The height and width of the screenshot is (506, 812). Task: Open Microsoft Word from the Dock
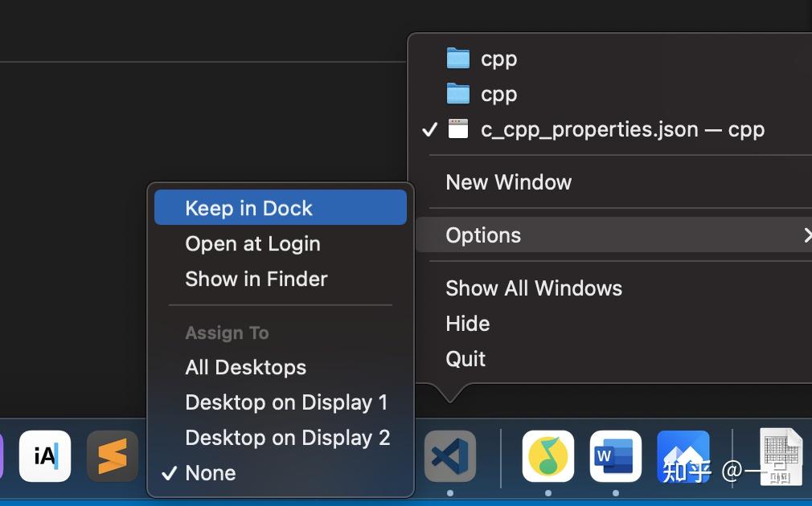615,456
